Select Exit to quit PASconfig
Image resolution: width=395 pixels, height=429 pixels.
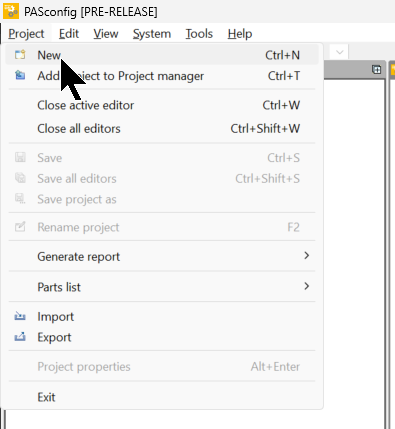162,397
